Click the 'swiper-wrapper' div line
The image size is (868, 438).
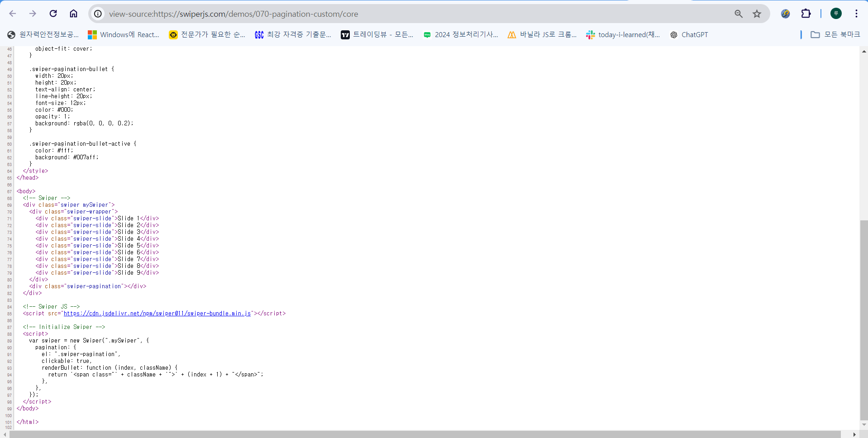(x=73, y=211)
